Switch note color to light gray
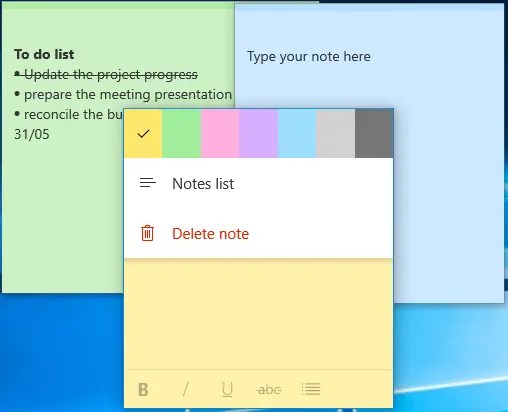Viewport: 508px width, 412px height. point(336,133)
